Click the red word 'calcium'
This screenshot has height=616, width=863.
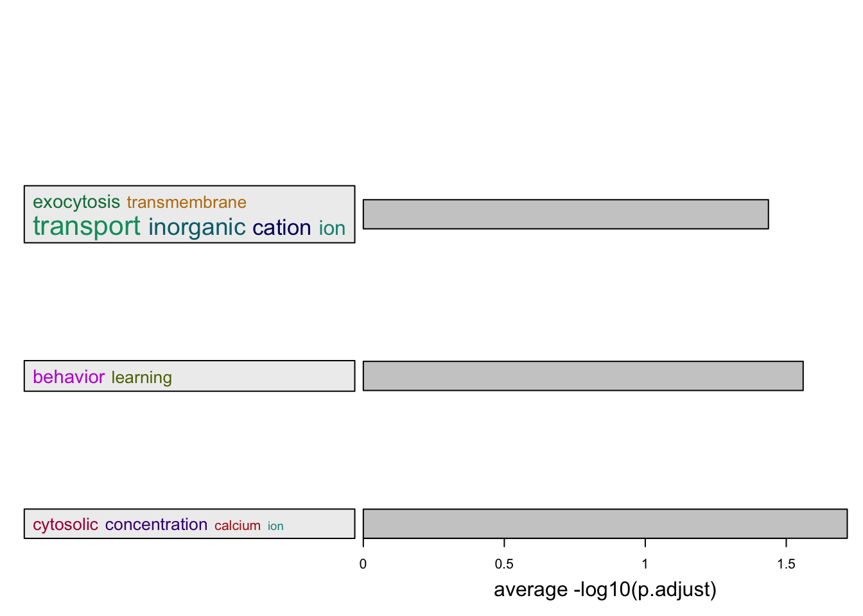pyautogui.click(x=238, y=526)
